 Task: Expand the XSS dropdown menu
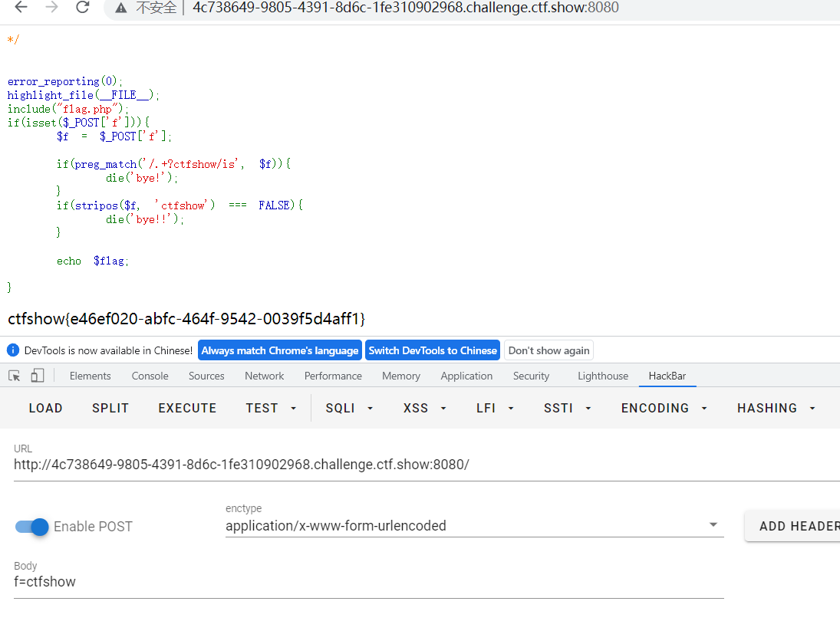(425, 408)
